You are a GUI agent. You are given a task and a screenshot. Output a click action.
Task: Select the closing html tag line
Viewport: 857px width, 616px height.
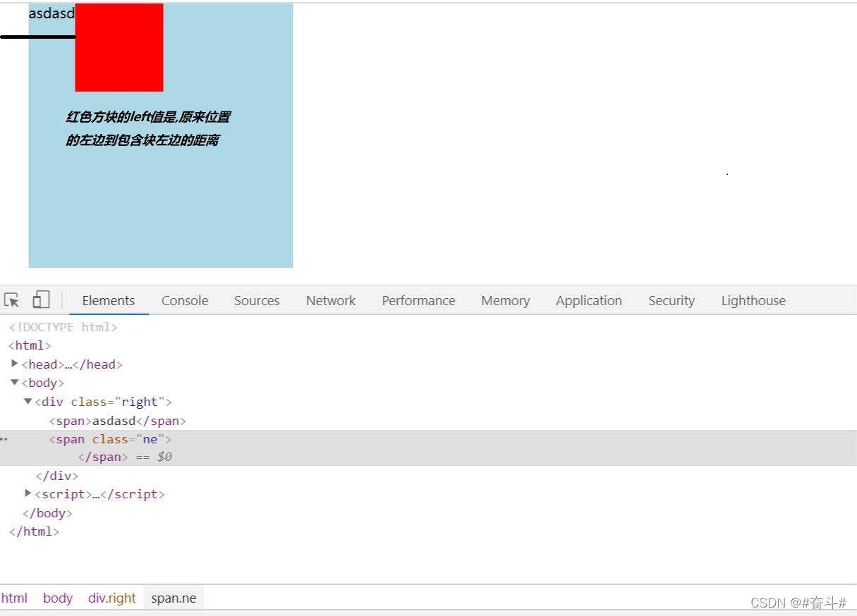coord(34,531)
